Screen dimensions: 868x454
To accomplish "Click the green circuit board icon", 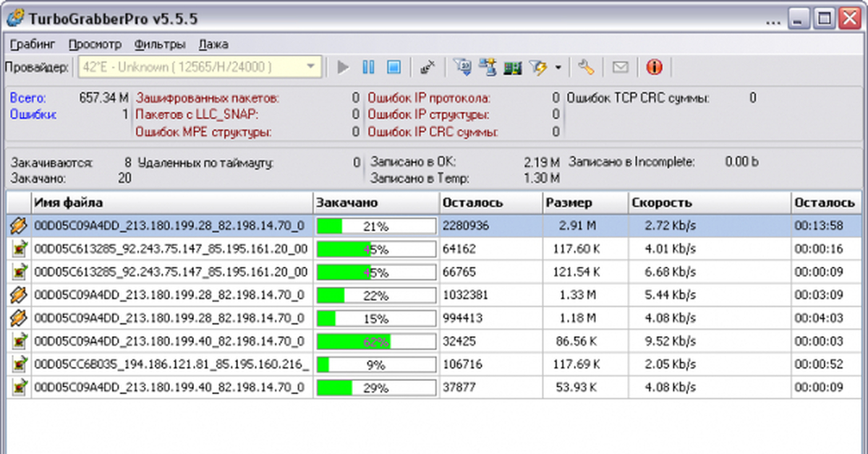I will coord(513,68).
